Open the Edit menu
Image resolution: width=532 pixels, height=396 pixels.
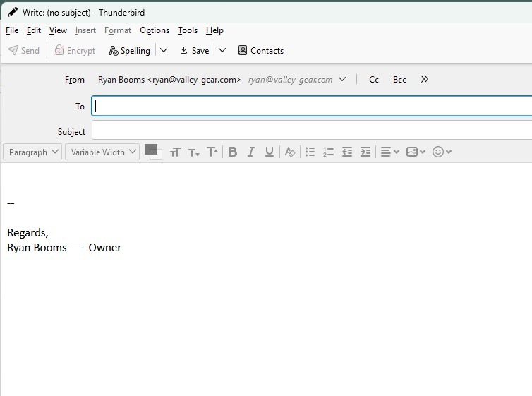[x=34, y=30]
